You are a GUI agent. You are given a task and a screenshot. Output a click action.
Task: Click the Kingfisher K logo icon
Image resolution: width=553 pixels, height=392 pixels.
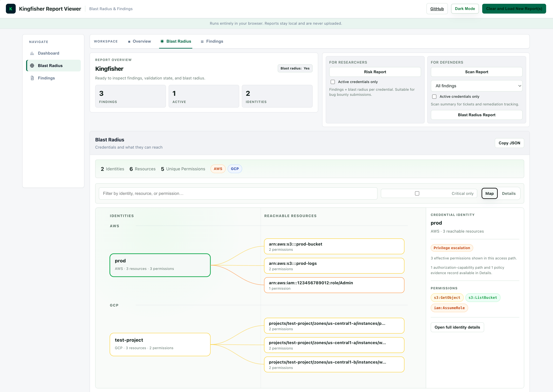coord(11,9)
